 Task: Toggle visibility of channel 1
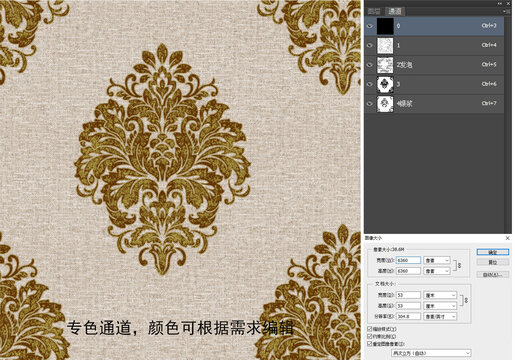pyautogui.click(x=370, y=45)
